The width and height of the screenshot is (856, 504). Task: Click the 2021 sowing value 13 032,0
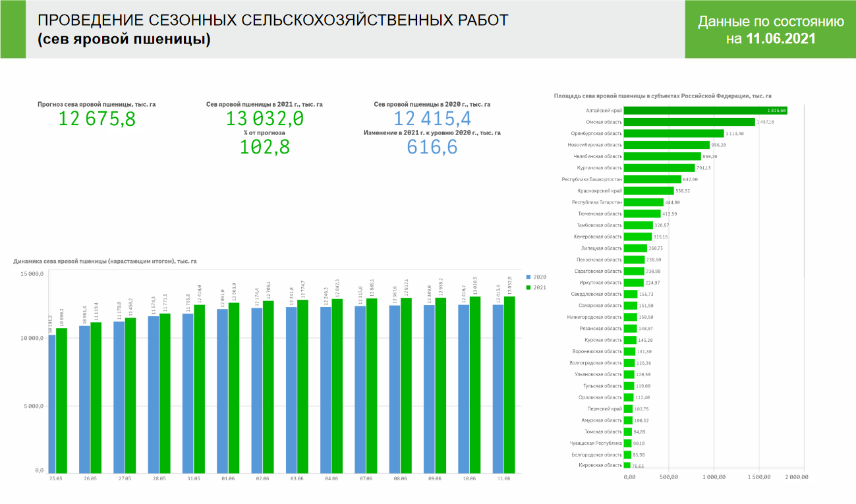(264, 119)
